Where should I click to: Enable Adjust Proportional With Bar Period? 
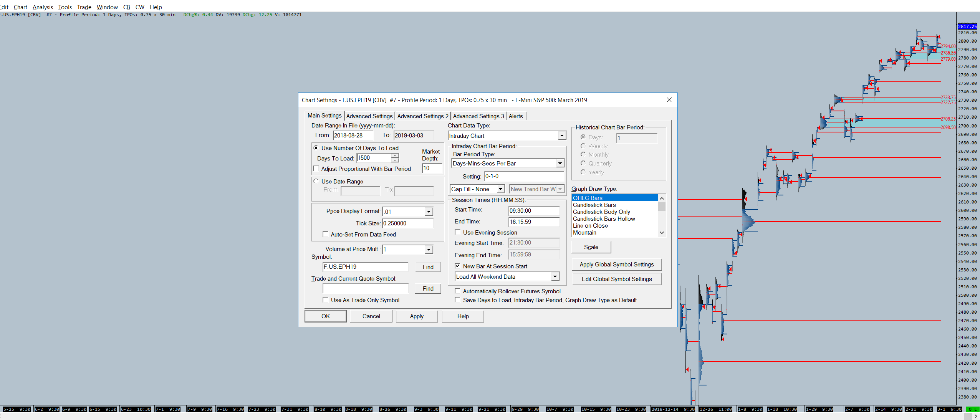316,169
